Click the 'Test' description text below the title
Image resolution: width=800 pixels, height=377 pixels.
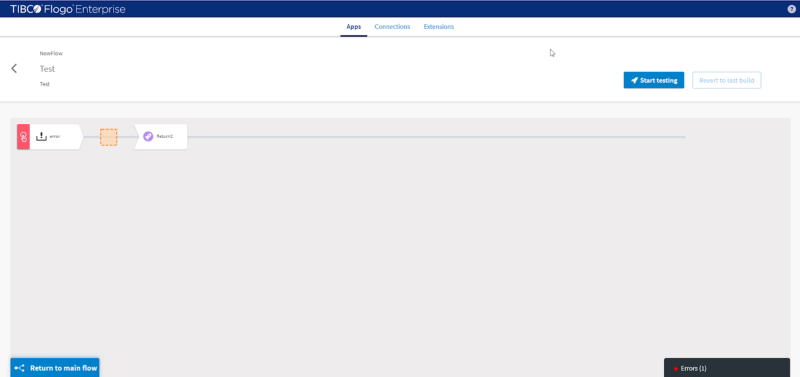tap(45, 84)
